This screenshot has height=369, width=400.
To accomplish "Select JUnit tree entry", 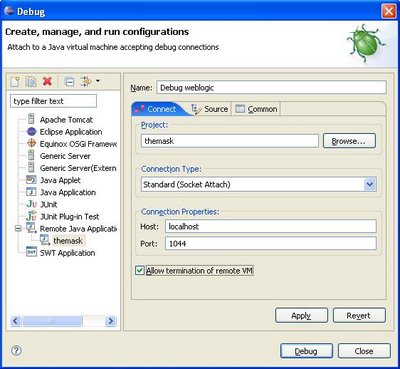I will (49, 204).
